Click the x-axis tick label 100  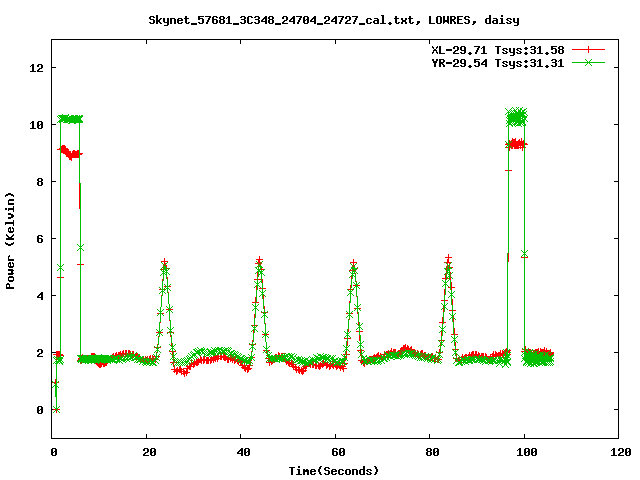pyautogui.click(x=527, y=452)
